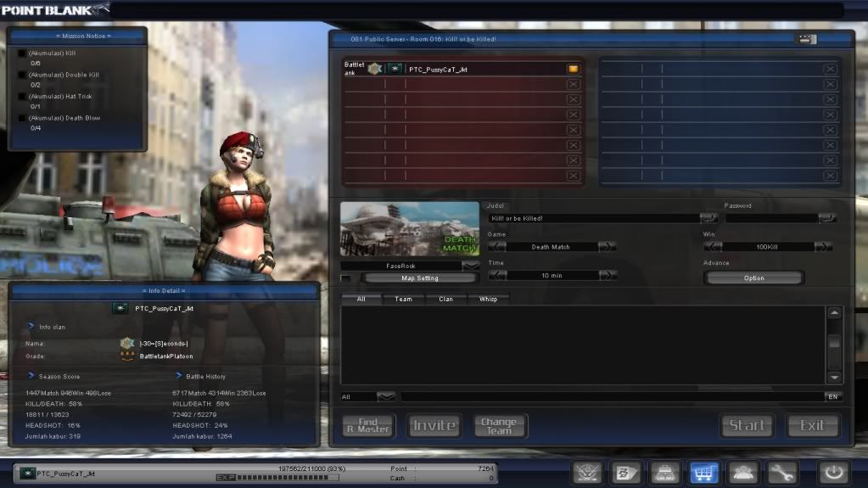Click the Password input field
This screenshot has height=488, width=868.
[x=771, y=218]
